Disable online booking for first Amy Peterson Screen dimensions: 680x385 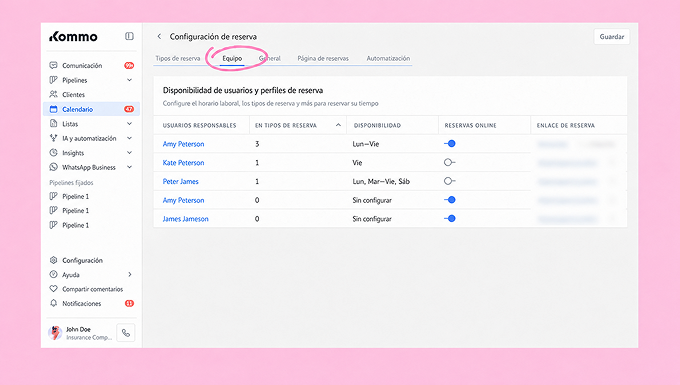point(450,144)
